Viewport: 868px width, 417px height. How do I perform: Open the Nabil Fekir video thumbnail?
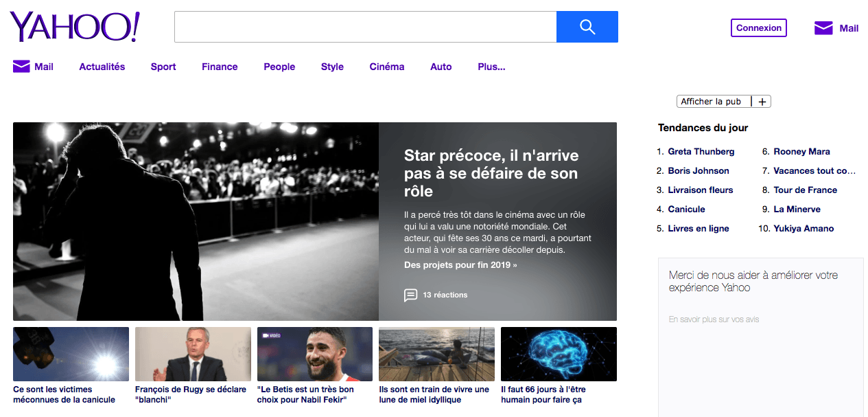coord(315,354)
